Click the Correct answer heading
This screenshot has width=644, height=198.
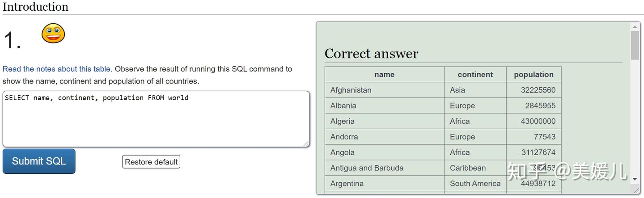point(372,54)
